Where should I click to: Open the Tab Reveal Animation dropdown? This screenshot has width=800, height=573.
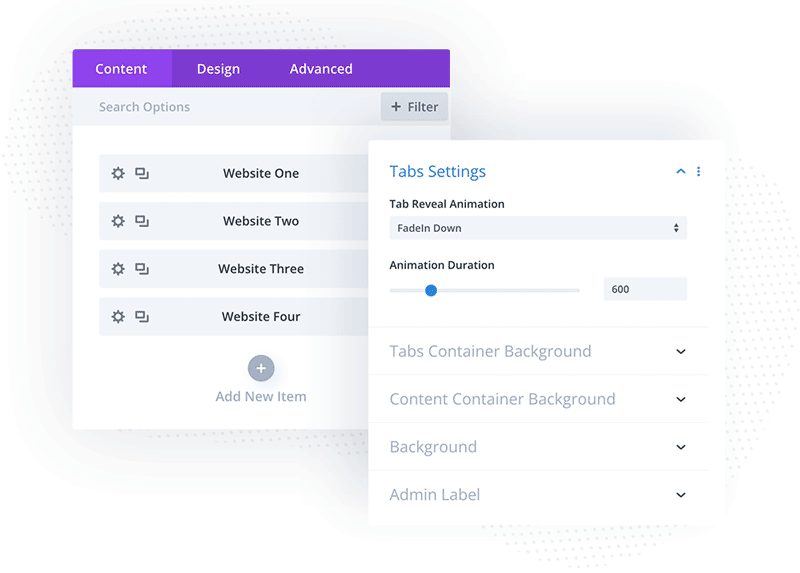coord(538,228)
